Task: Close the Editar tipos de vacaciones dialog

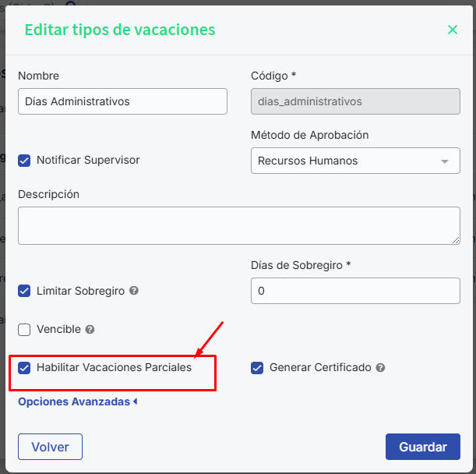Action: click(453, 30)
